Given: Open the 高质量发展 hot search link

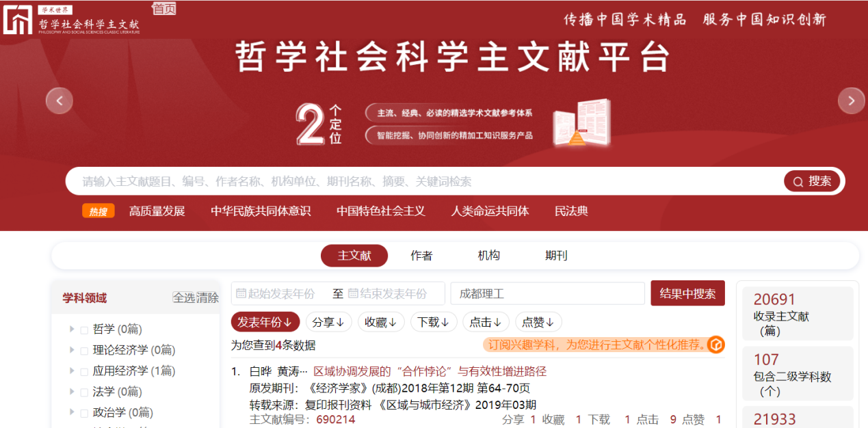Looking at the screenshot, I should click(157, 211).
